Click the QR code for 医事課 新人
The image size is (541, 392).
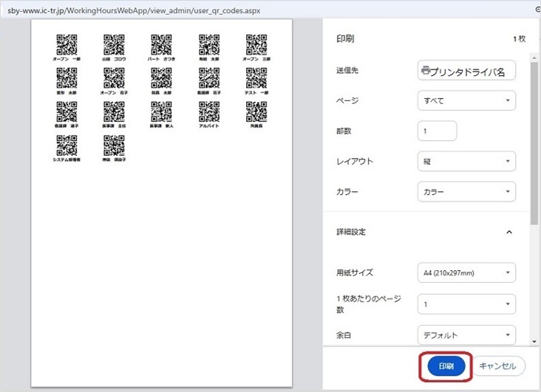[161, 111]
